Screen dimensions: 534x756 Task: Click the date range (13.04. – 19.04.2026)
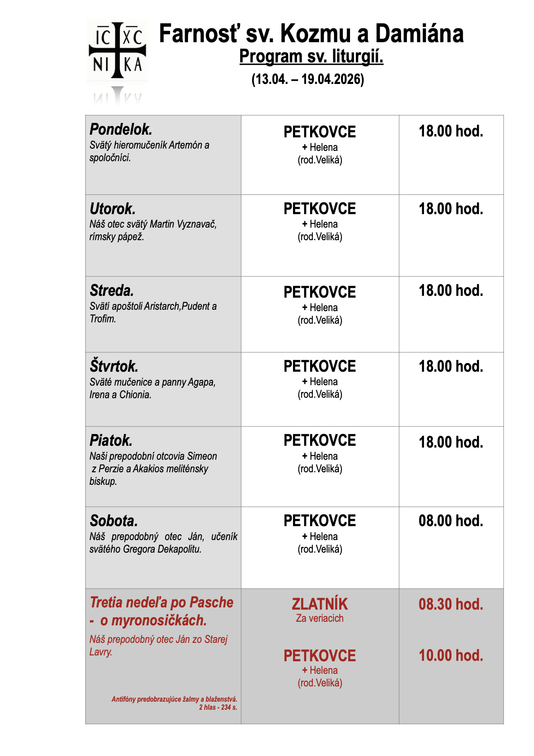pos(307,79)
